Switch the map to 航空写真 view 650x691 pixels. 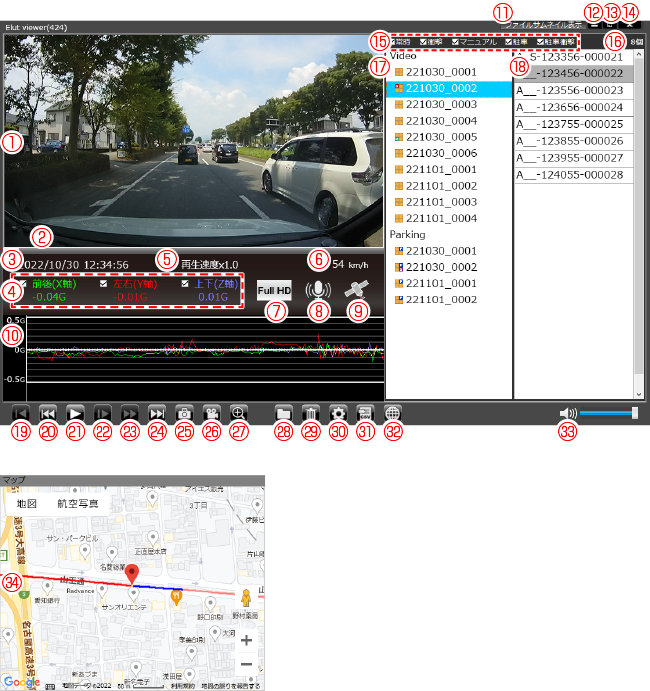point(78,505)
